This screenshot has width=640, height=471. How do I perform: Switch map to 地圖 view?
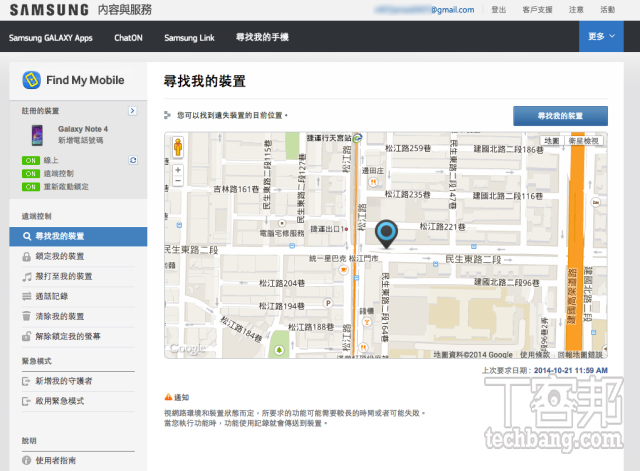(x=552, y=141)
